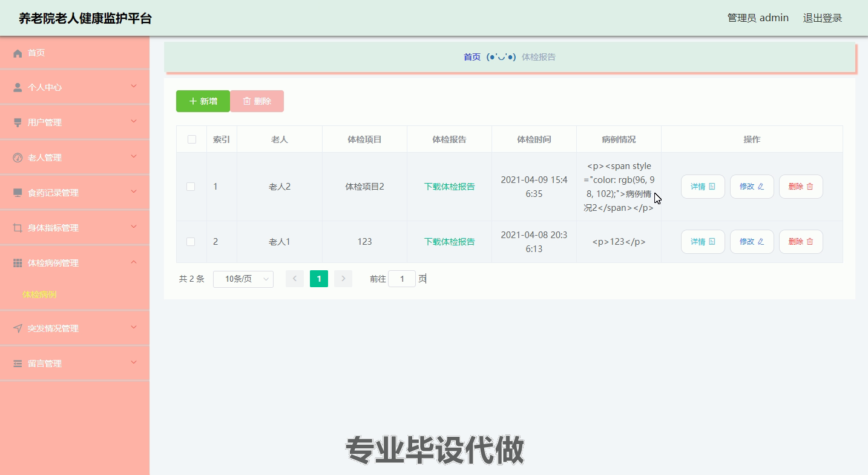
Task: Open 突发情况管理 sidebar menu
Action: (x=74, y=328)
